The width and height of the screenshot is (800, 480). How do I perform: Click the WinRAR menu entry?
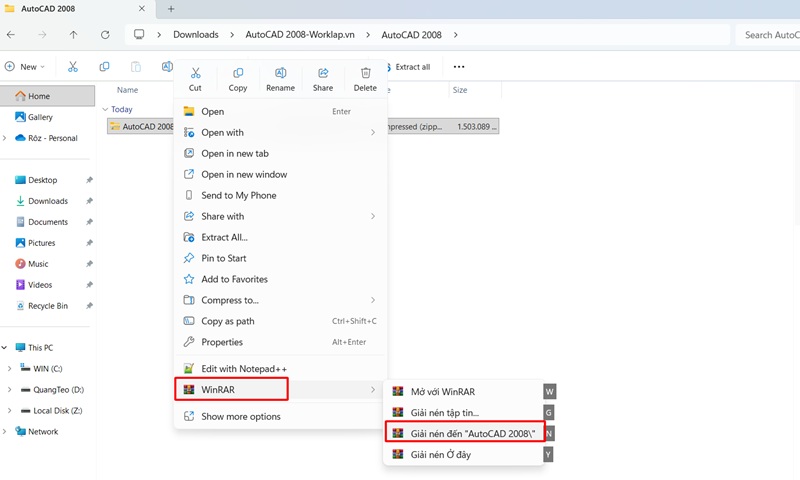coord(280,389)
